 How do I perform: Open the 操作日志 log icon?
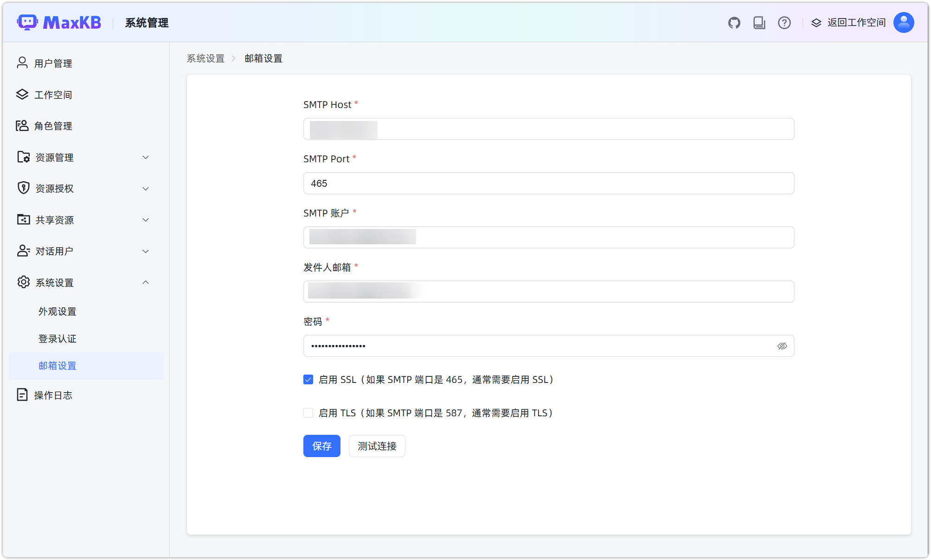pyautogui.click(x=22, y=395)
